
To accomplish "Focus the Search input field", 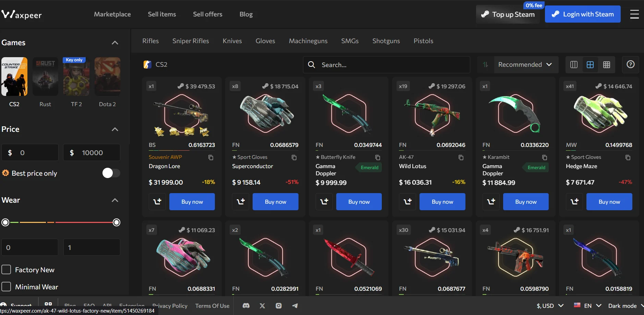I will [387, 65].
